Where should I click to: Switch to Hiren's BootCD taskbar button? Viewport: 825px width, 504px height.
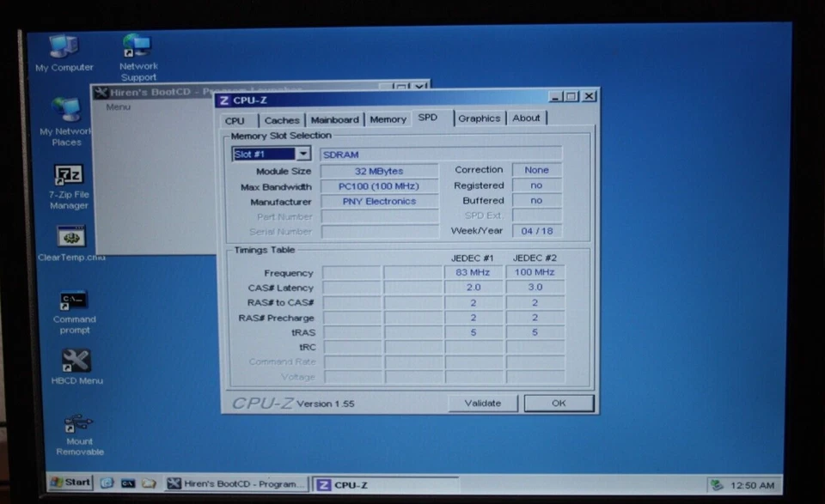click(x=236, y=483)
